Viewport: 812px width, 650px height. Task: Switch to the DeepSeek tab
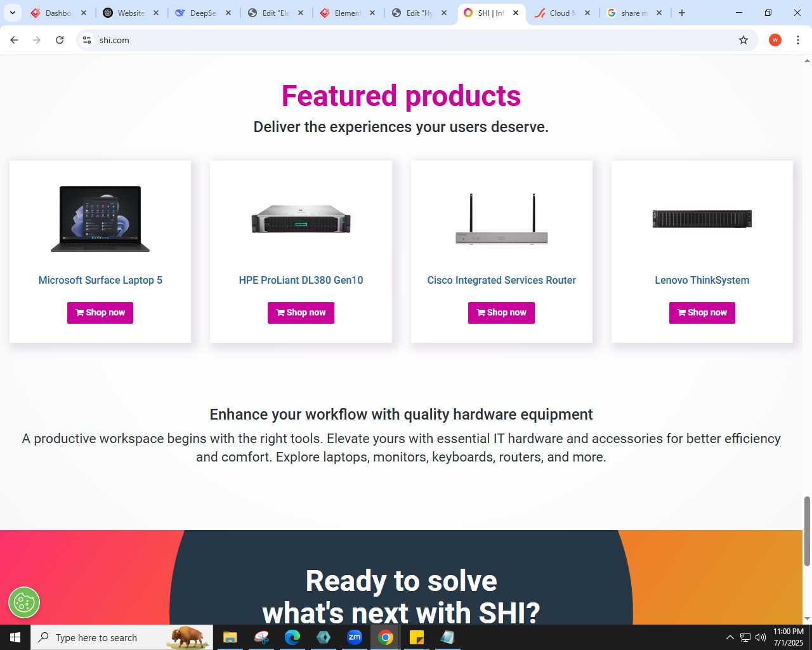(x=203, y=13)
